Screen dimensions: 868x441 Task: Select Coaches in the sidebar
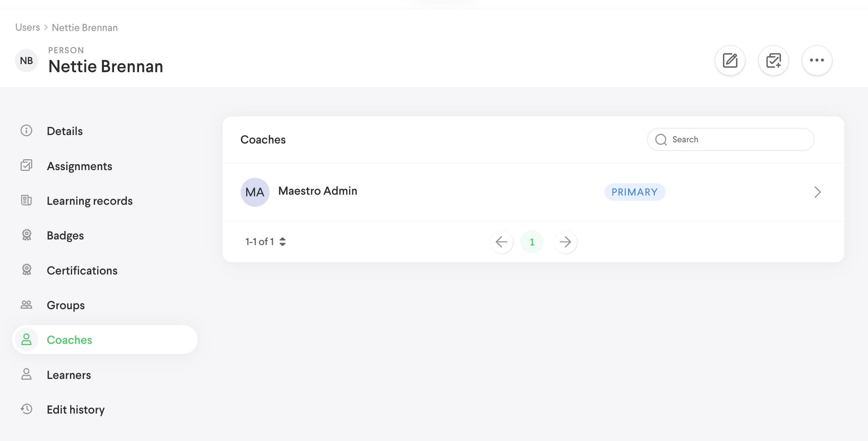[69, 340]
